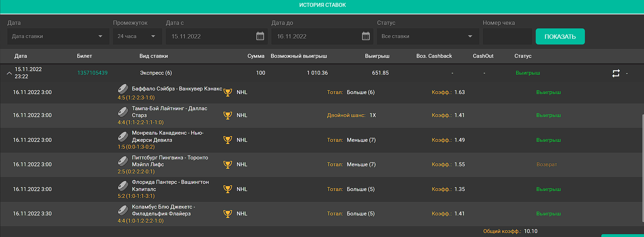
Task: Click the 'Дата с' field showing 15.11.2022
Action: tap(210, 36)
